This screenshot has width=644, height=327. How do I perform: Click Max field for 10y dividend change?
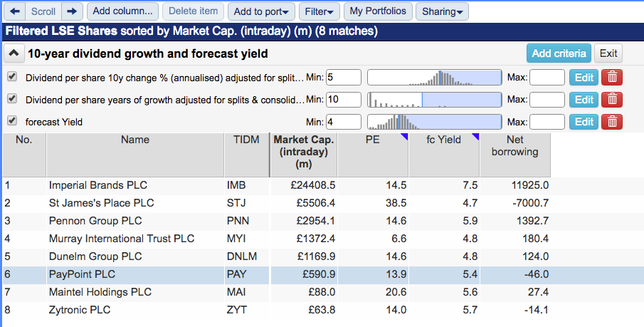pyautogui.click(x=547, y=78)
